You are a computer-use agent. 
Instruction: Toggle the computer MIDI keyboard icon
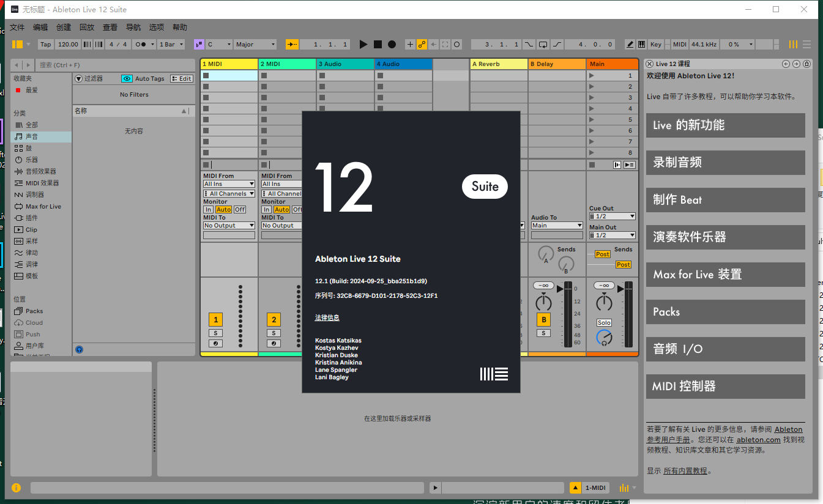pyautogui.click(x=641, y=44)
